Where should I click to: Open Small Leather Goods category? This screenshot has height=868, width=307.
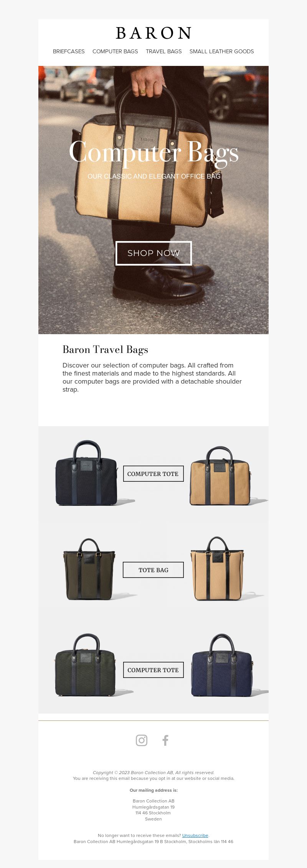point(222,51)
